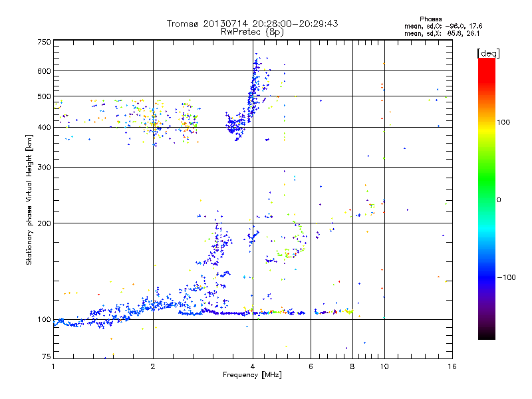
Task: Click the "mean, sd,O: -96.0, 17.6" line
Action: [x=444, y=26]
